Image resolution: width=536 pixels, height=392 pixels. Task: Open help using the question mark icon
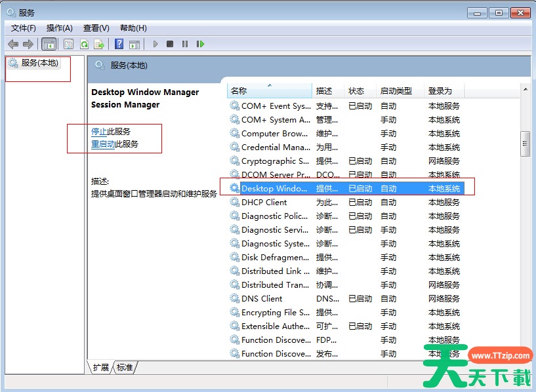tap(118, 44)
